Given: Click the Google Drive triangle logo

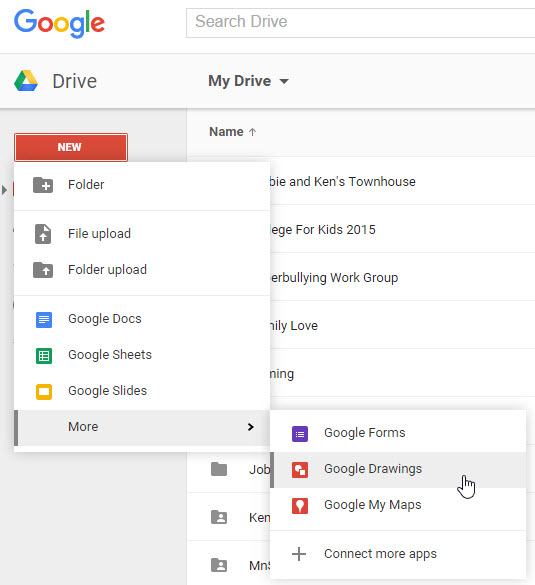Looking at the screenshot, I should click(26, 81).
